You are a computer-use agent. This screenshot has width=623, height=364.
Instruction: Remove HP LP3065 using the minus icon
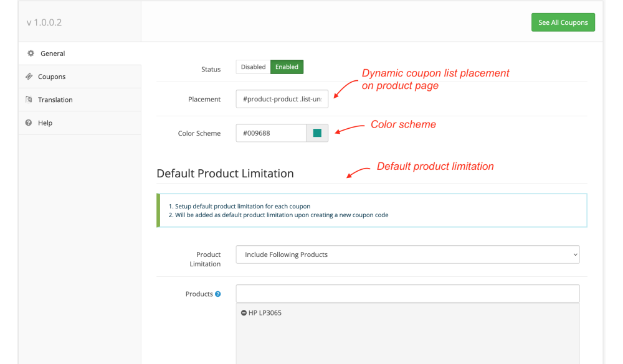click(244, 313)
